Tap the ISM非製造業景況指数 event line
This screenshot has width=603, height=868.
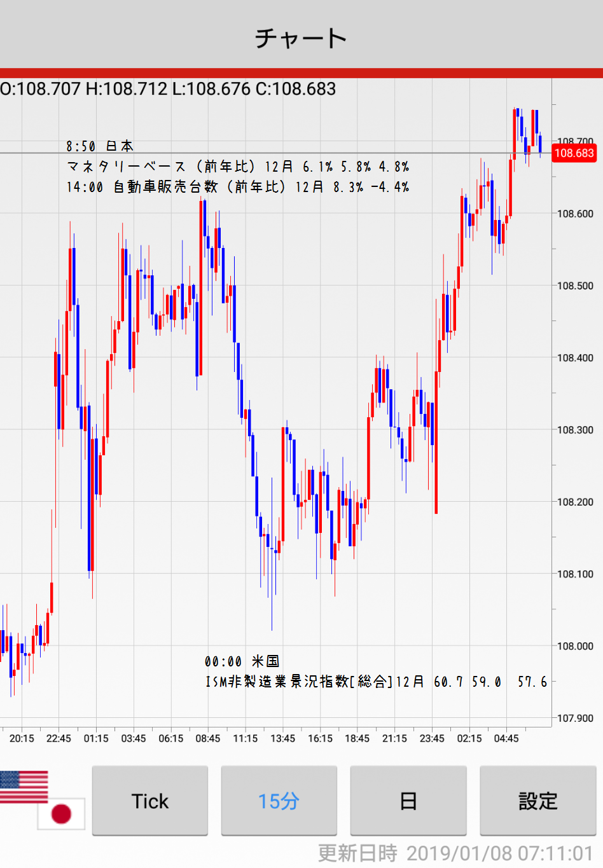coord(375,682)
